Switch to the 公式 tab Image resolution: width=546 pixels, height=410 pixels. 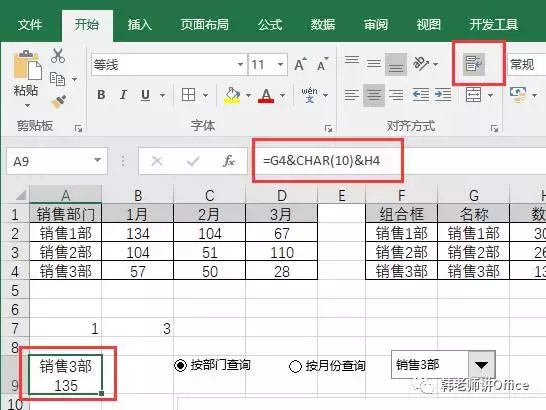(x=270, y=25)
